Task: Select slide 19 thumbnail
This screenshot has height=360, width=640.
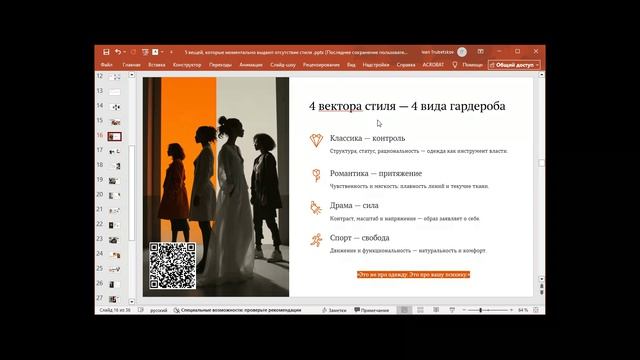Action: click(114, 181)
